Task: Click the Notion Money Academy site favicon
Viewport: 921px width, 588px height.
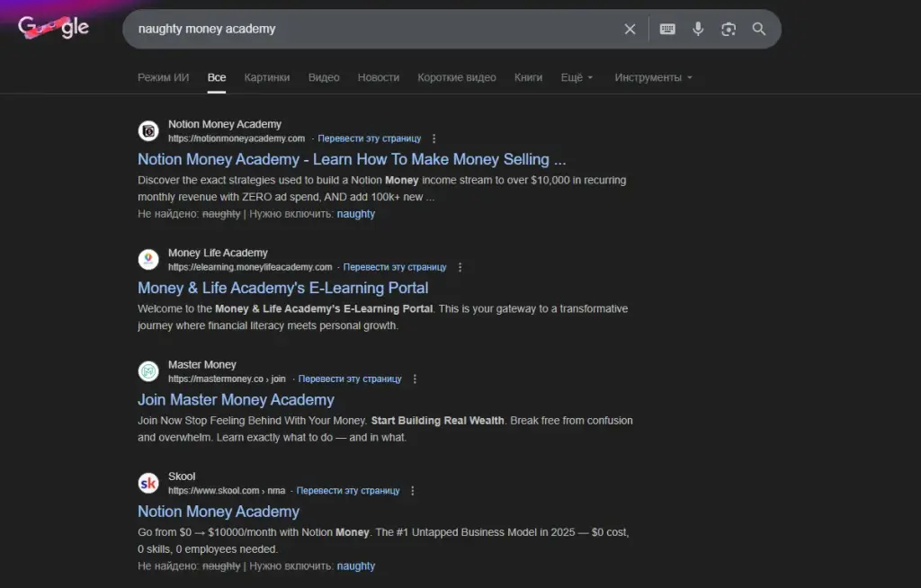Action: (x=148, y=131)
